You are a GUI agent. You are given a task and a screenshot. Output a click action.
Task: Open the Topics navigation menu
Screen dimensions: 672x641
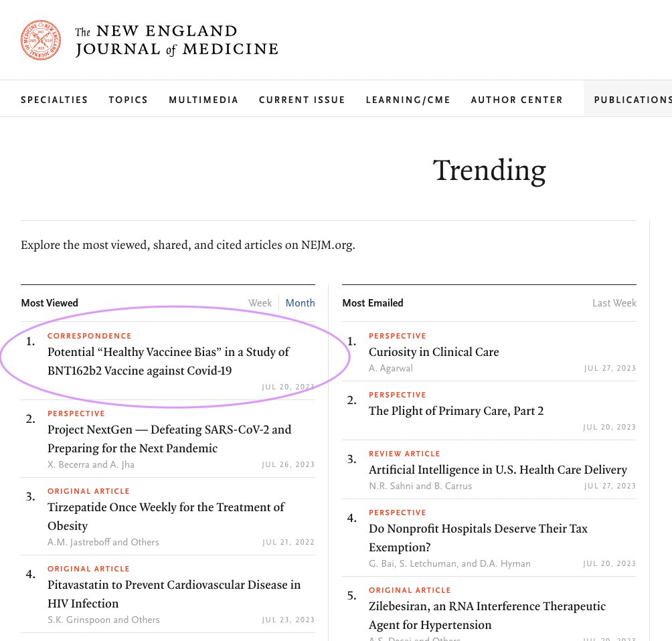[129, 100]
